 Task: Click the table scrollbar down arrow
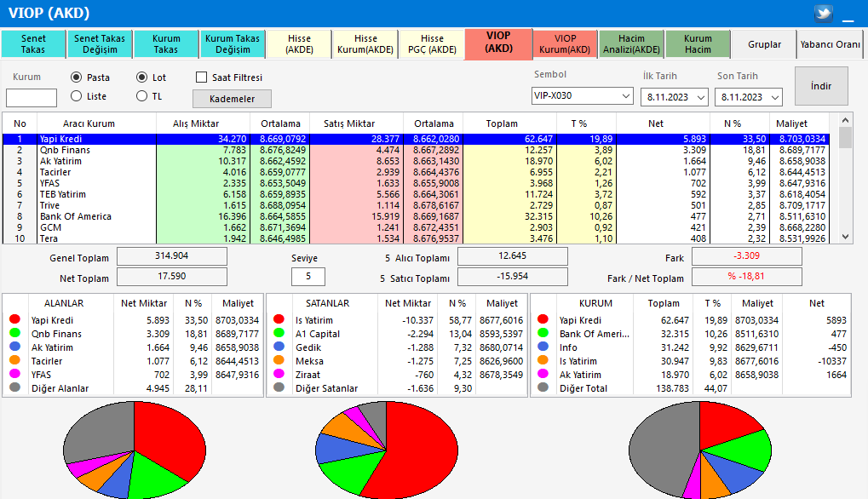tap(845, 237)
